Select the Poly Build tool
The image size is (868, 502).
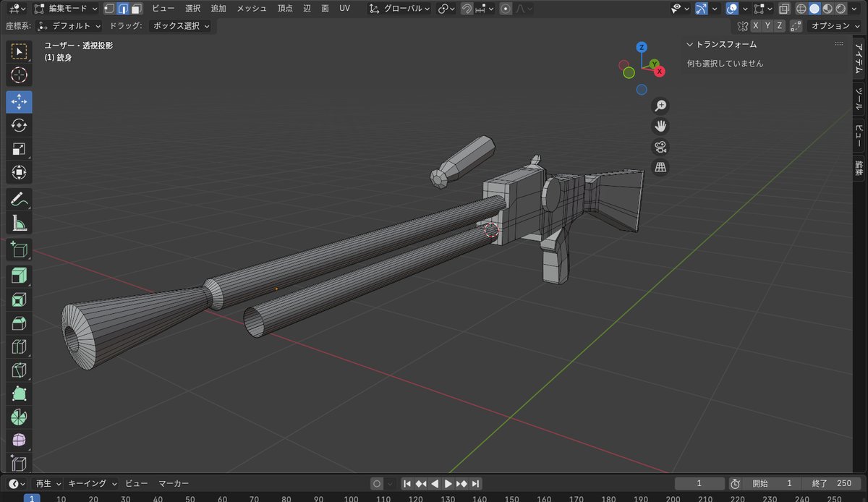pos(19,394)
